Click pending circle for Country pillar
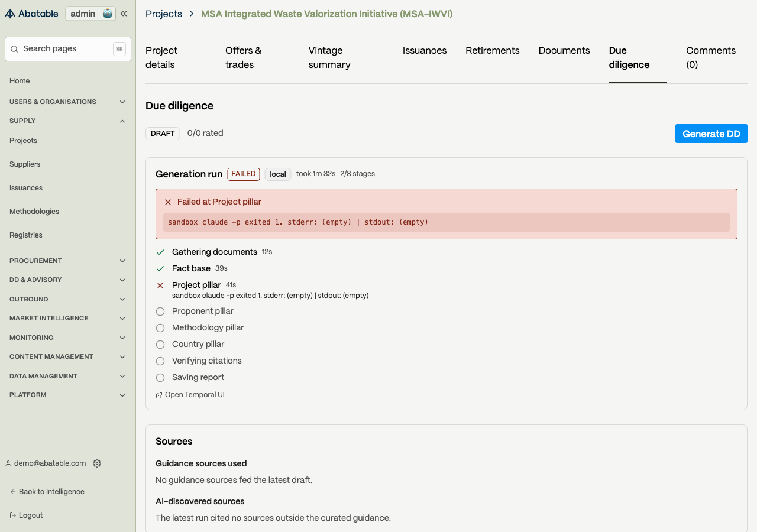Image resolution: width=757 pixels, height=532 pixels. point(160,345)
